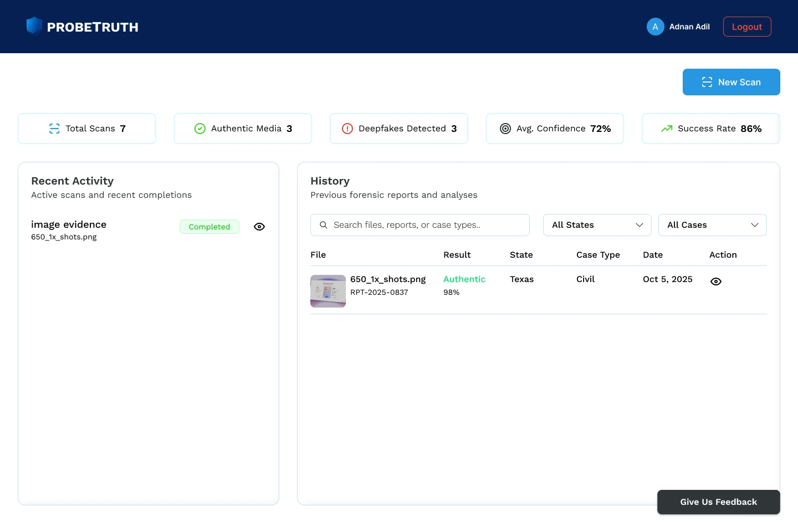
Task: Click the search magnifier icon in History
Action: tap(324, 225)
